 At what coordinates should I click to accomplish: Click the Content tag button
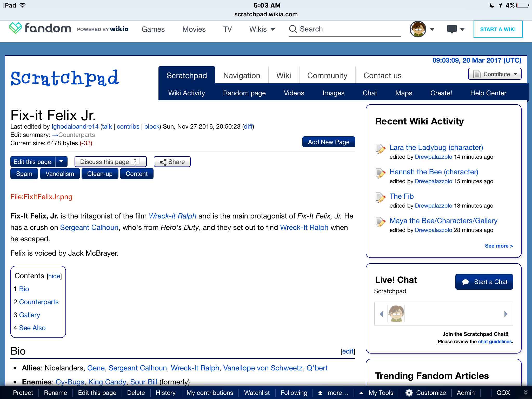click(x=137, y=174)
